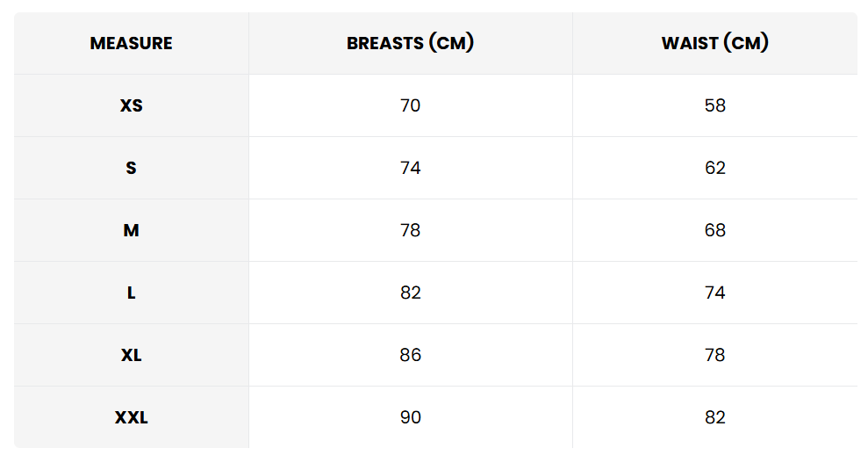Image resolution: width=868 pixels, height=470 pixels.
Task: Click the L breasts value 82
Action: [x=410, y=293]
